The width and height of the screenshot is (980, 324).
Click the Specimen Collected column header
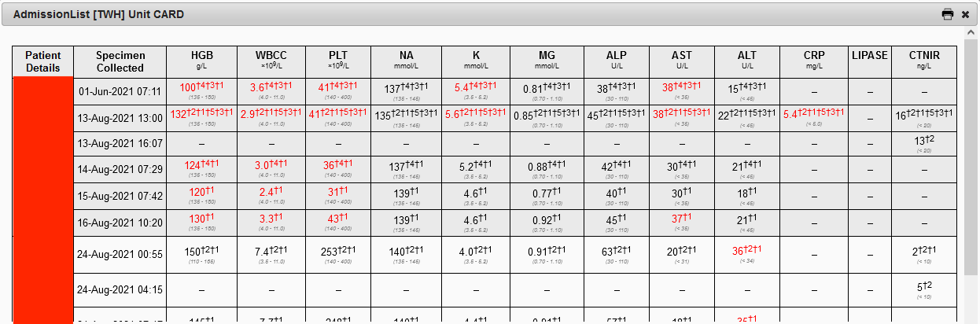(120, 61)
